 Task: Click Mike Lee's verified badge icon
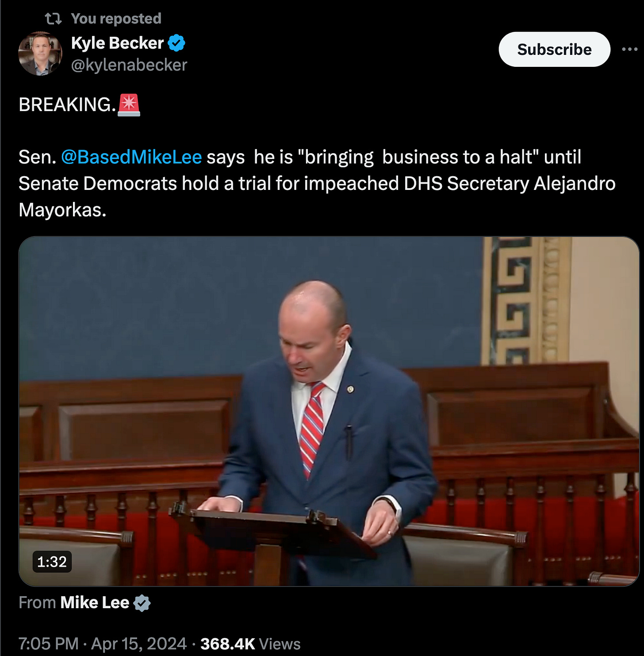tap(142, 603)
